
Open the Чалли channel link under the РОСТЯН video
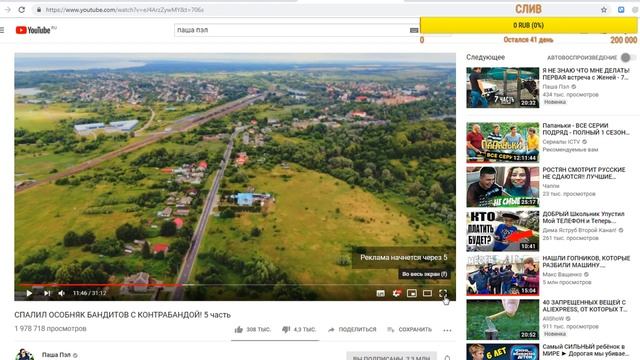pyautogui.click(x=551, y=186)
